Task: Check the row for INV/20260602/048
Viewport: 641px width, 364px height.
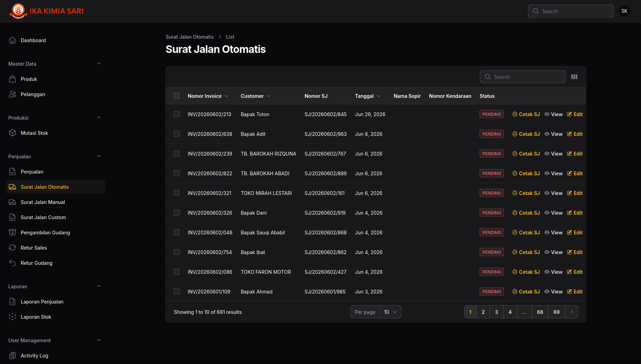Action: [x=177, y=232]
